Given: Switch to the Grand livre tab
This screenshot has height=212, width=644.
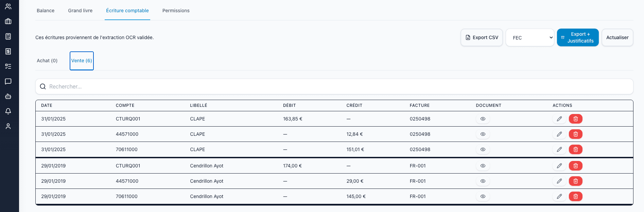Looking at the screenshot, I should [80, 11].
